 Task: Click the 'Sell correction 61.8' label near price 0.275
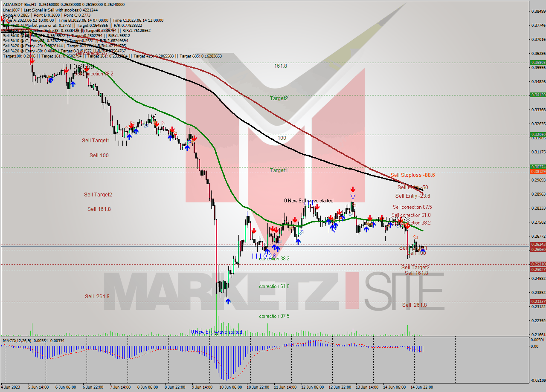click(411, 215)
